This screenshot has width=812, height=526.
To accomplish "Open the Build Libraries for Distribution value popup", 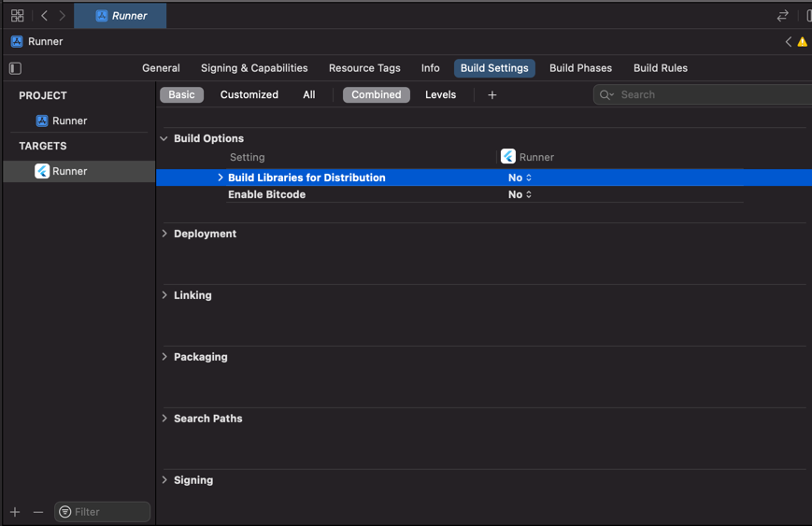I will pyautogui.click(x=520, y=178).
